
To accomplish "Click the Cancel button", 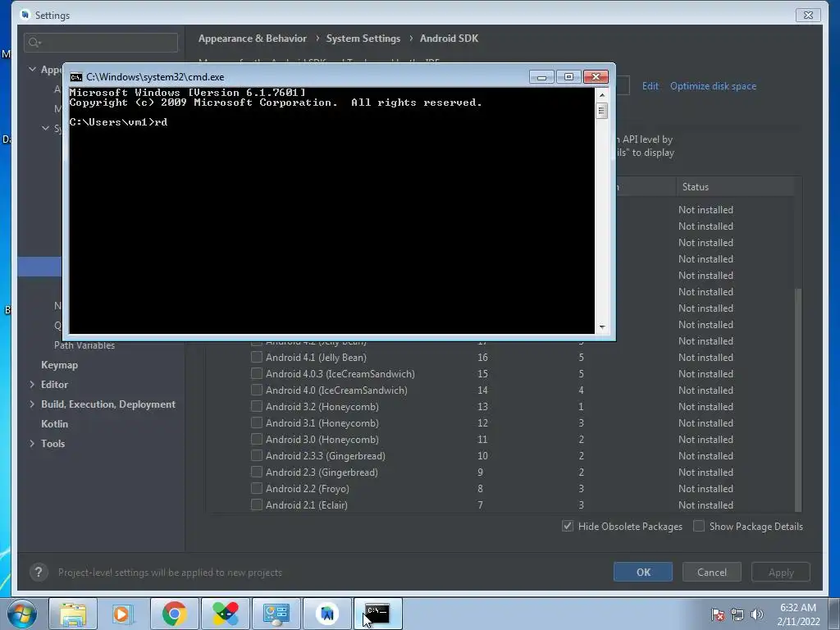I will 712,572.
